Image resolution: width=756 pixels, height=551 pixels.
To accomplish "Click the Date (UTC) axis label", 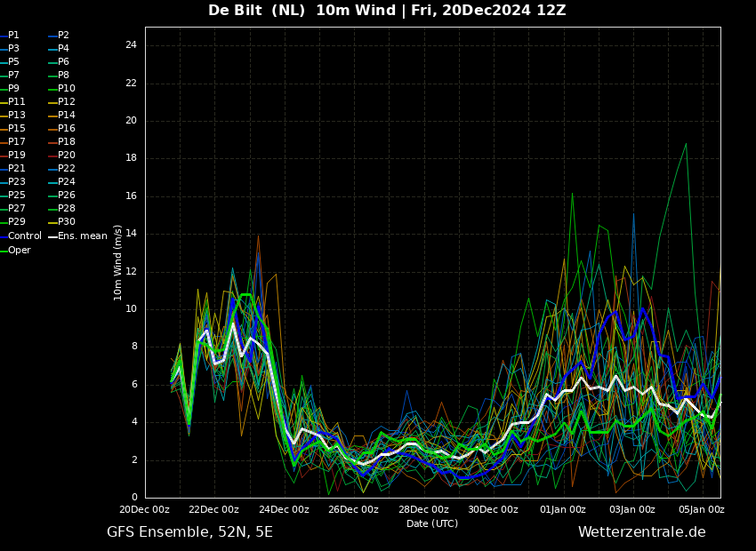I will tap(432, 523).
